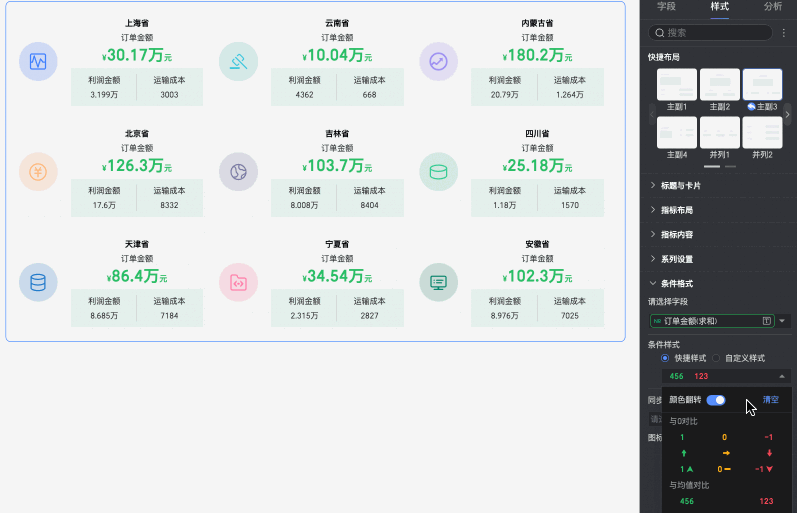The height and width of the screenshot is (513, 797).
Task: Click the 清空 link
Action: [771, 400]
